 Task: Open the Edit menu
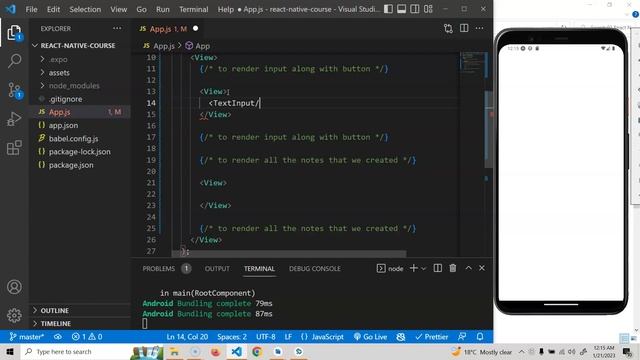(53, 9)
